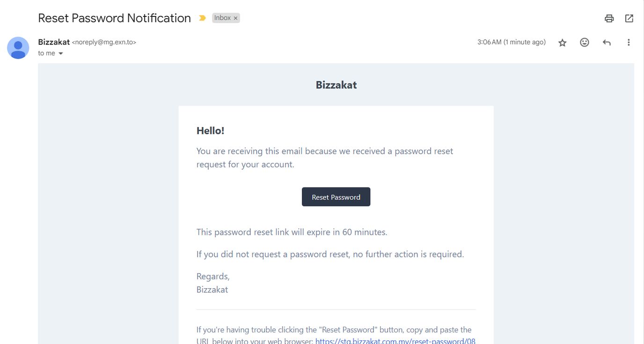Image resolution: width=644 pixels, height=344 pixels.
Task: Click the Bizzakat header title in email
Action: (x=336, y=85)
